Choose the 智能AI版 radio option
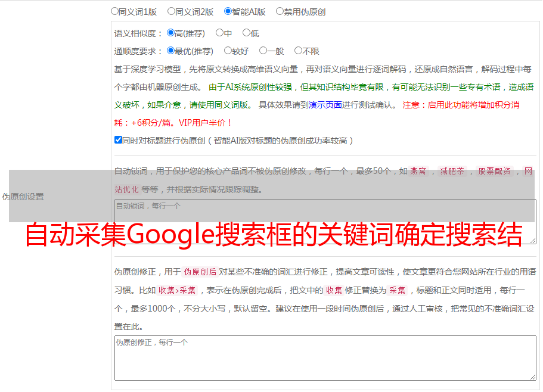Image resolution: width=543 pixels, height=392 pixels. point(228,11)
